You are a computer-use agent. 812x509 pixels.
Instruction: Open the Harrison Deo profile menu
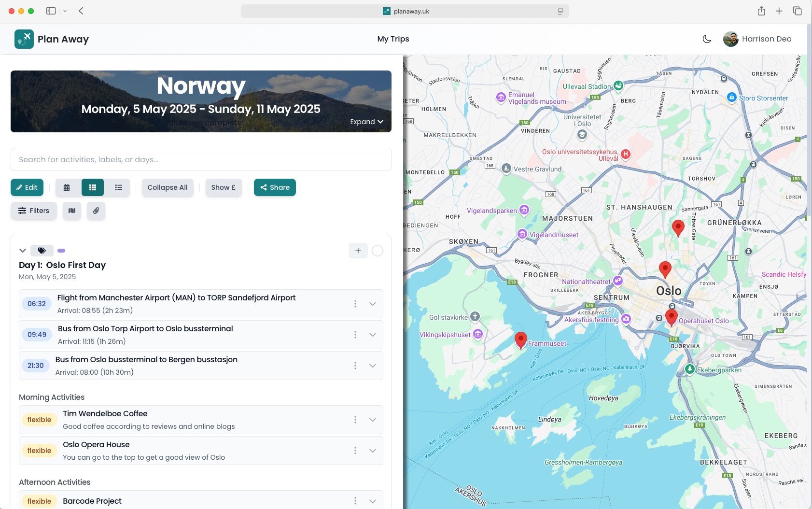point(757,39)
